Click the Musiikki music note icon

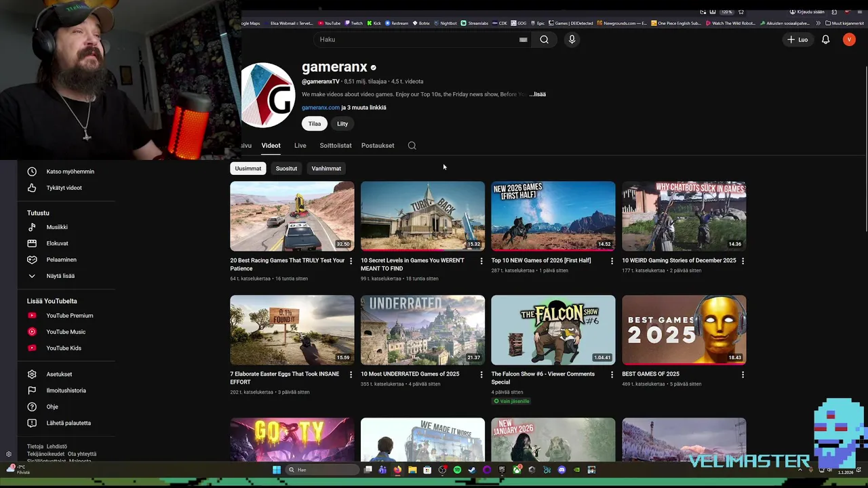tap(32, 227)
